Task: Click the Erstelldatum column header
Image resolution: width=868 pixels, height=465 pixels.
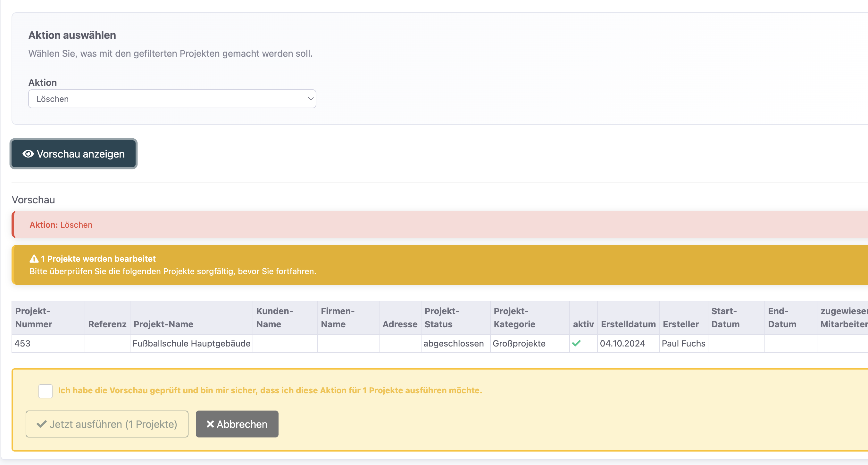Action: tap(628, 324)
